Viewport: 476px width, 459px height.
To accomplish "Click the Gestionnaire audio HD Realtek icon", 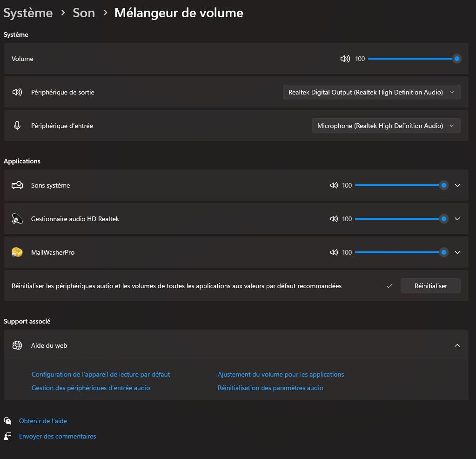I will pyautogui.click(x=17, y=219).
